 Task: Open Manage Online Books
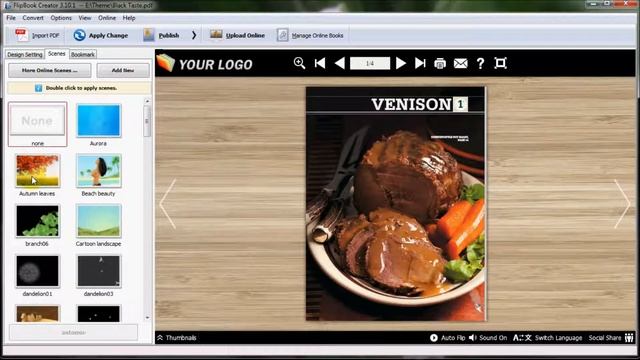click(x=310, y=36)
